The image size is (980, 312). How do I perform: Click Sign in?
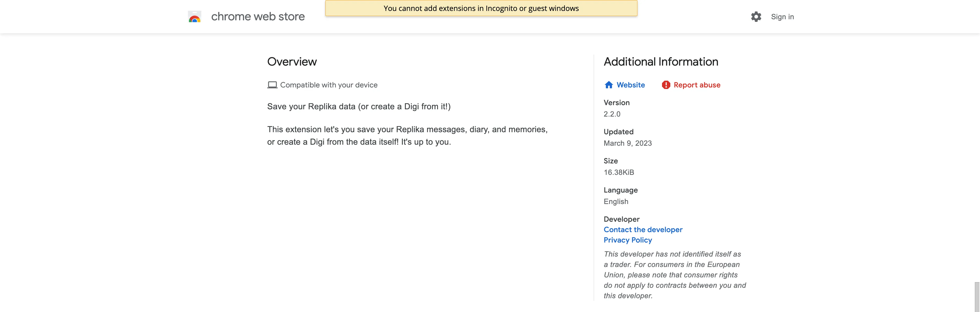point(782,17)
